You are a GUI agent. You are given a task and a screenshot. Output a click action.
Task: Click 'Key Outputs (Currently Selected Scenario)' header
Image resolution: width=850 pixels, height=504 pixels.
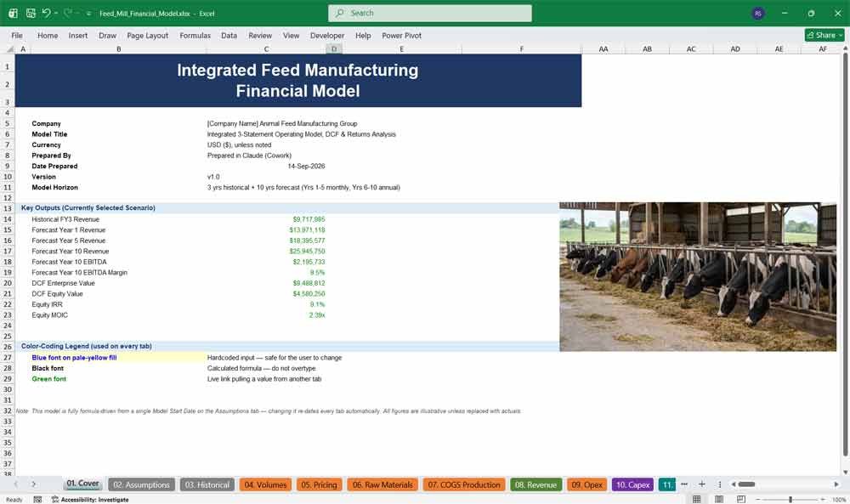tap(88, 208)
